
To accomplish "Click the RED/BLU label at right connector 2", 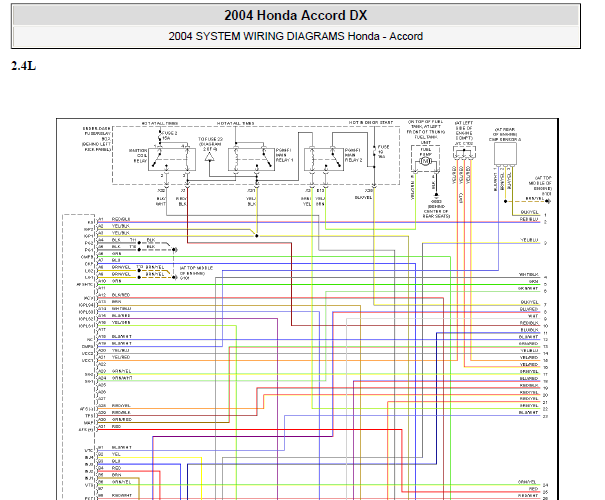I will click(x=529, y=219).
